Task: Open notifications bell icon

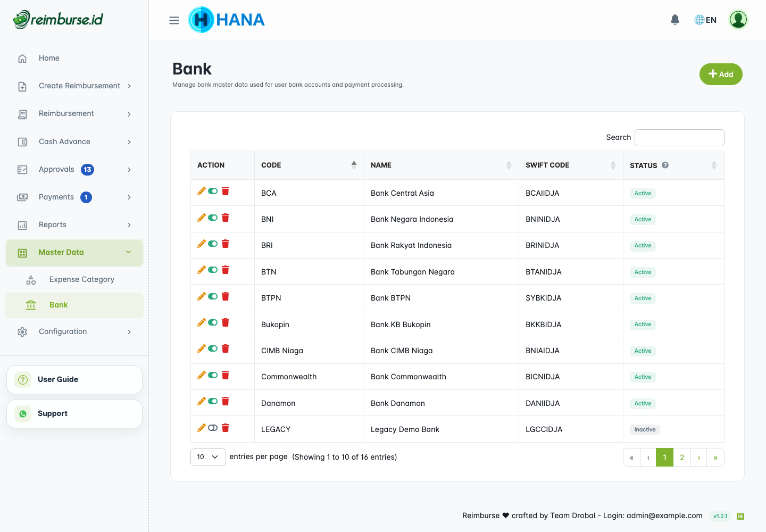Action: point(675,20)
